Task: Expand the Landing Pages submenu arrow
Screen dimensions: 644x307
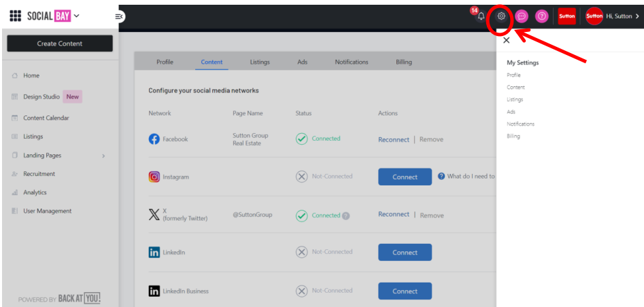Action: [103, 156]
